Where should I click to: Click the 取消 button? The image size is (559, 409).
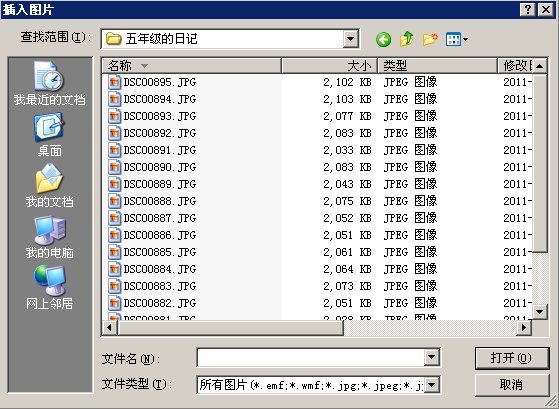click(511, 385)
